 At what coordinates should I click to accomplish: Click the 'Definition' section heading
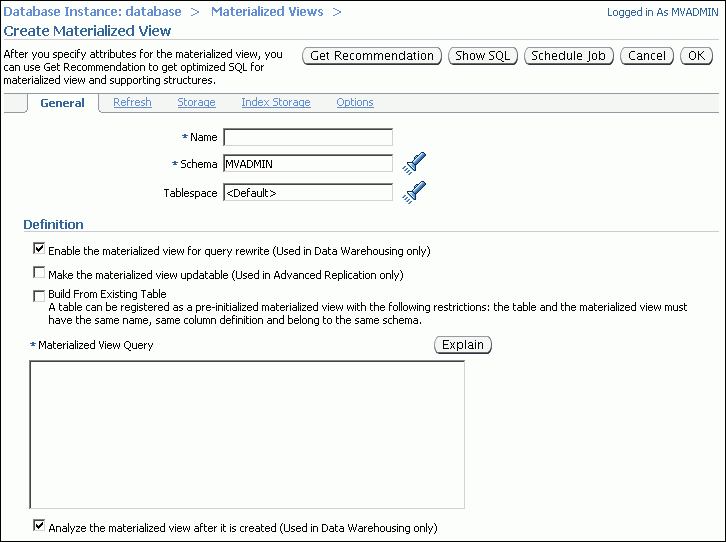click(53, 224)
